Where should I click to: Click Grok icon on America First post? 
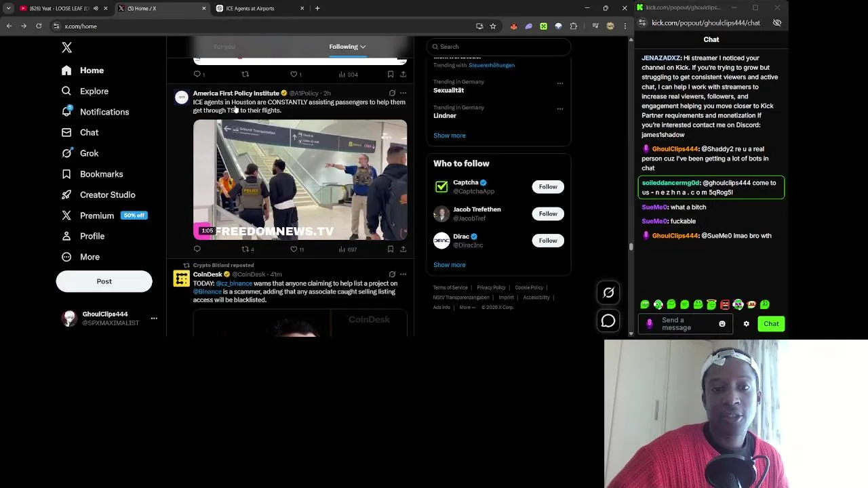392,93
